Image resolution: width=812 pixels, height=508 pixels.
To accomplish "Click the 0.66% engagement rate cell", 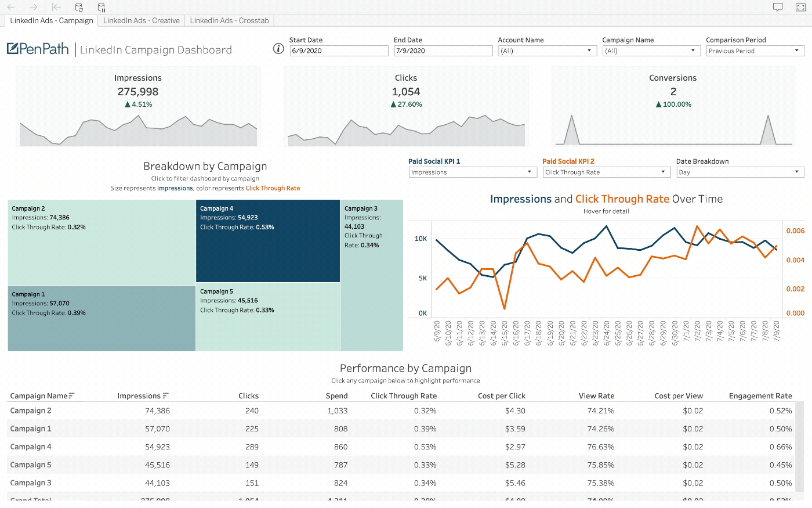I will tap(781, 446).
